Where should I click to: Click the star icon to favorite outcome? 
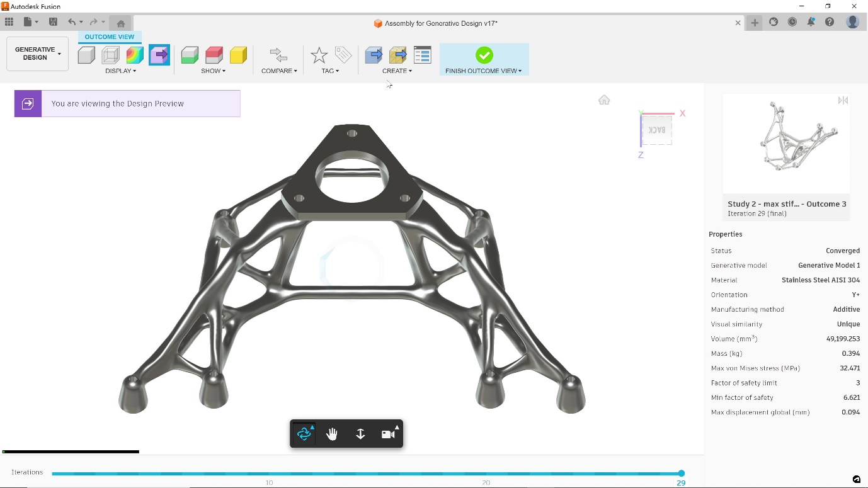pyautogui.click(x=319, y=55)
